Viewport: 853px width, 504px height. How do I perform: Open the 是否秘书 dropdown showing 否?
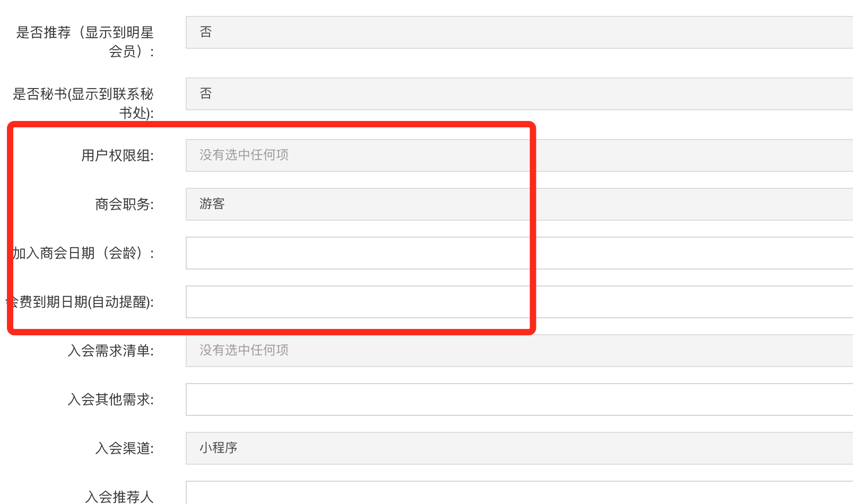(x=519, y=94)
